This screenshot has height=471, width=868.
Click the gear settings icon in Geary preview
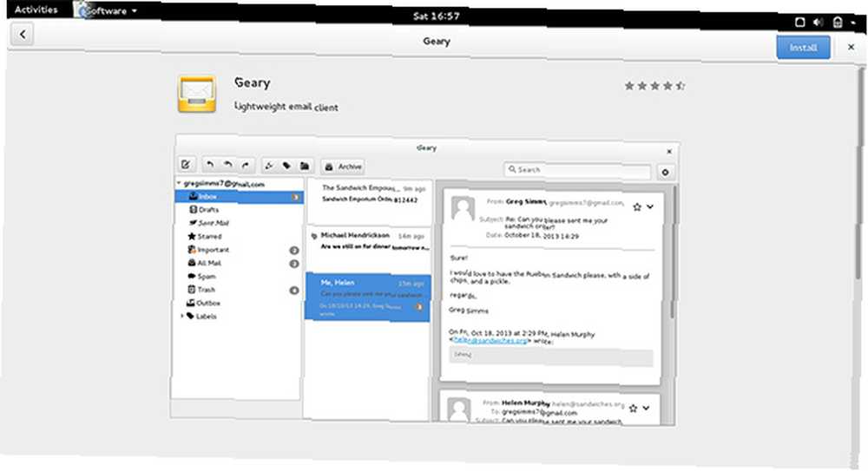665,172
